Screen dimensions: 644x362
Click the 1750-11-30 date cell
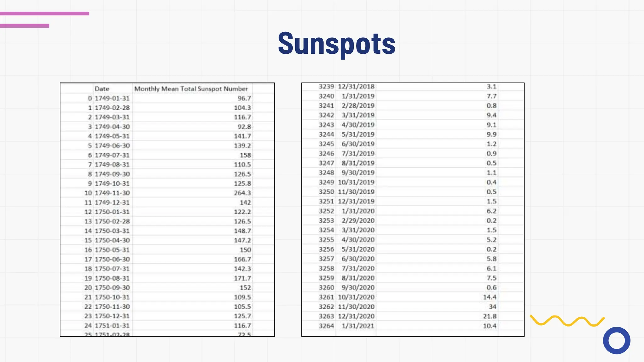112,306
